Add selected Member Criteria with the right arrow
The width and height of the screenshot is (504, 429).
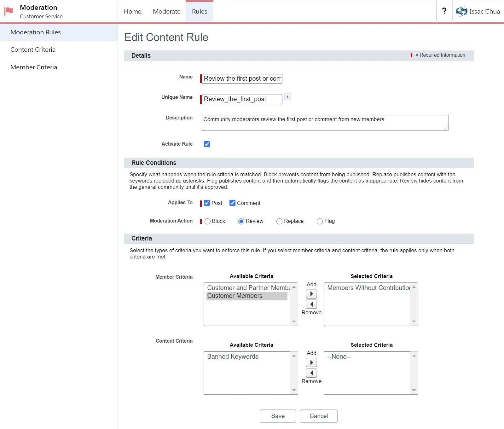[x=311, y=294]
